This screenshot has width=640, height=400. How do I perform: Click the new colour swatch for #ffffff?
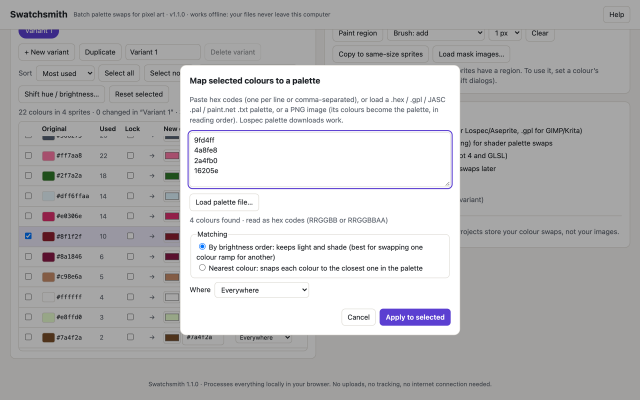(171, 297)
